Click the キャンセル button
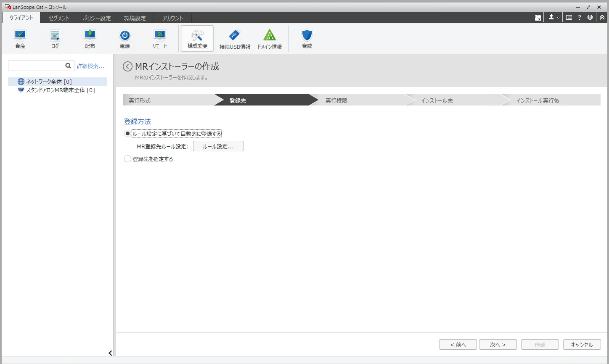 tap(582, 345)
